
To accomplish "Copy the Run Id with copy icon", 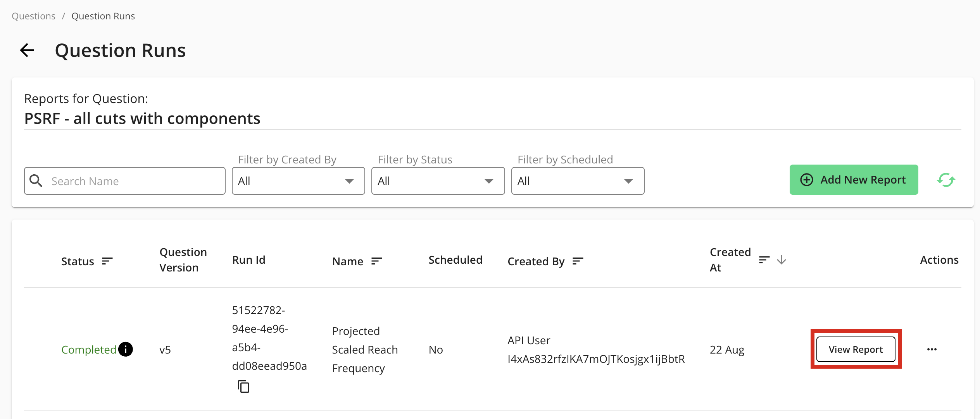I will [x=243, y=386].
